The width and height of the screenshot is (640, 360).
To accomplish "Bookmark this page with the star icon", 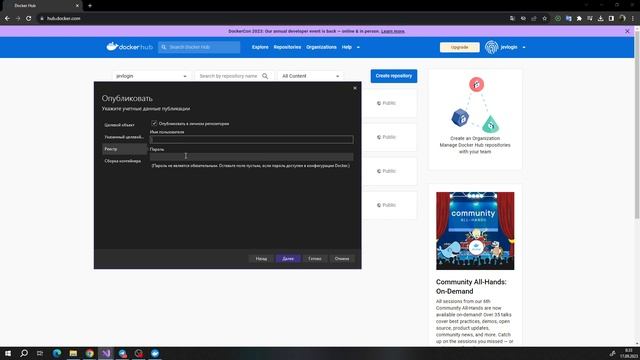I will (544, 18).
